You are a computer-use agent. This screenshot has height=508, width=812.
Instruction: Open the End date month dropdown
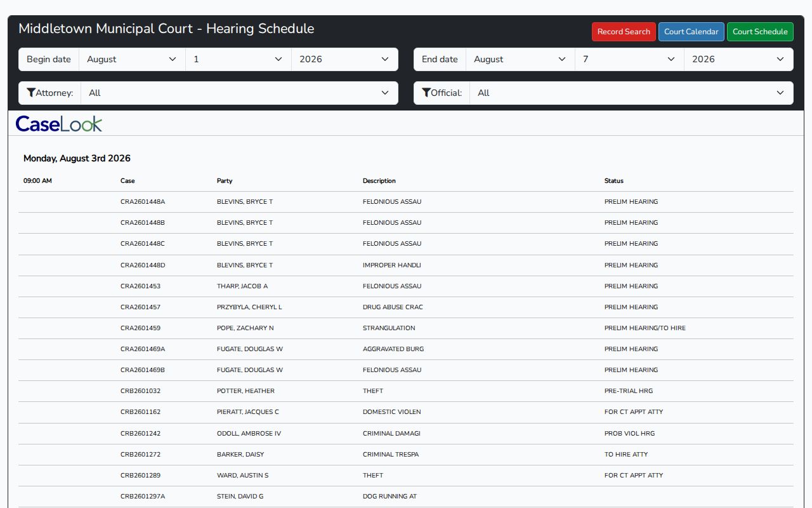pyautogui.click(x=520, y=59)
